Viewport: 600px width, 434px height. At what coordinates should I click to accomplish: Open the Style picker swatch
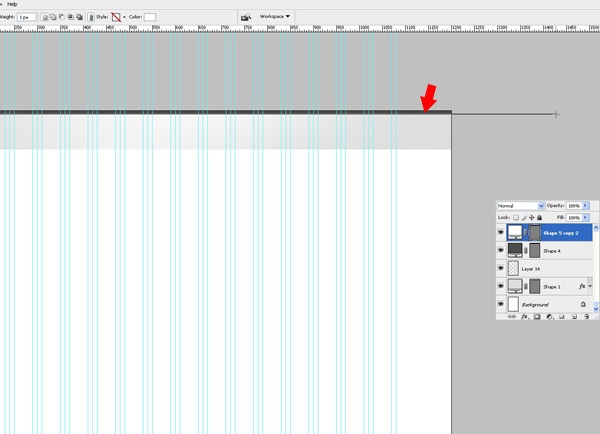[116, 17]
